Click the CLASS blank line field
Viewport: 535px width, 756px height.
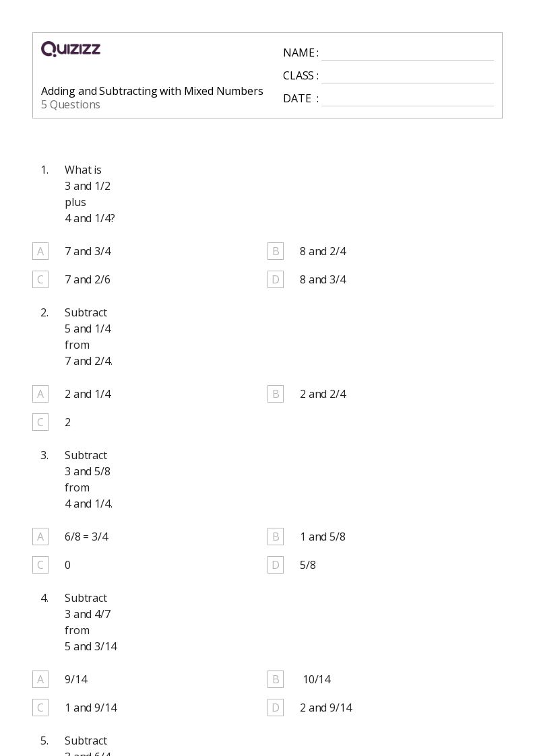coord(408,77)
